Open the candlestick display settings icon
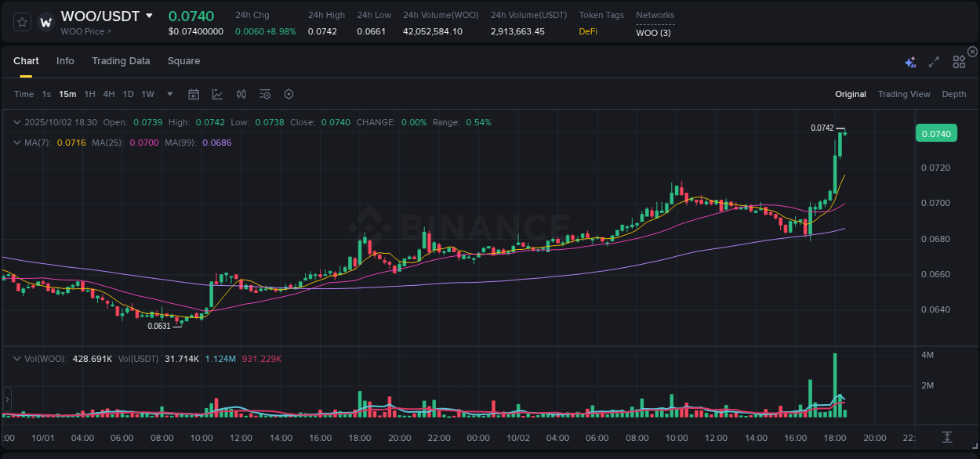Image resolution: width=980 pixels, height=459 pixels. pyautogui.click(x=241, y=94)
